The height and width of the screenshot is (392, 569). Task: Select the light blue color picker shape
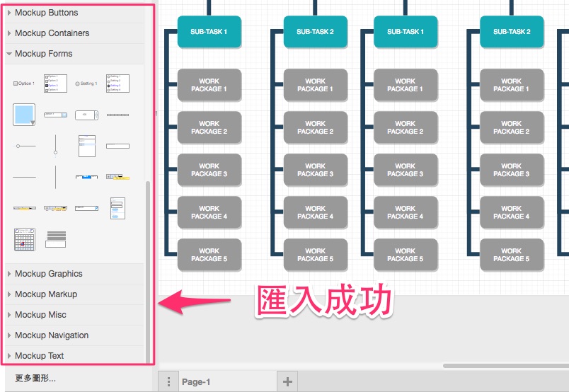coord(24,115)
